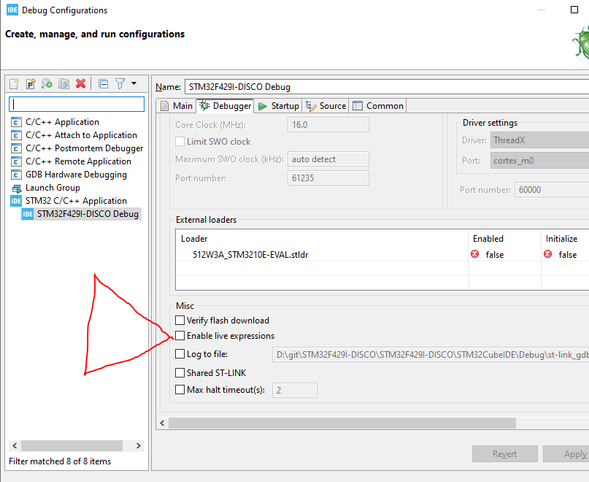Image resolution: width=589 pixels, height=482 pixels.
Task: Click the red Enabled false icon
Action: 475,254
